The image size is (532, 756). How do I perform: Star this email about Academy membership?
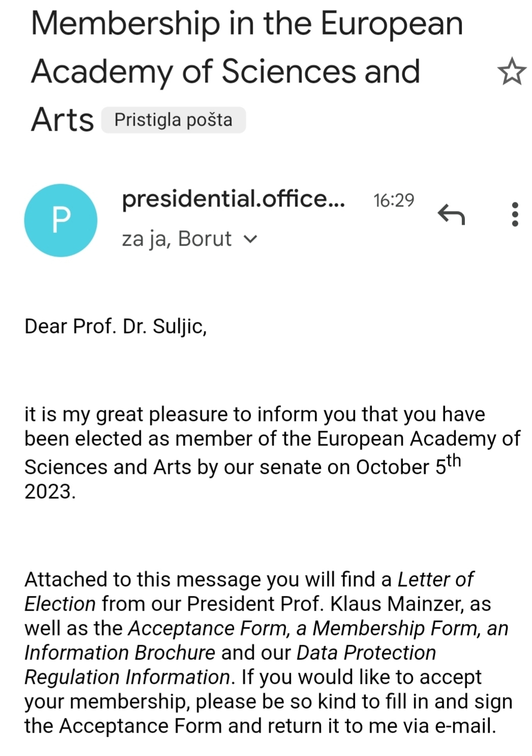tap(511, 72)
